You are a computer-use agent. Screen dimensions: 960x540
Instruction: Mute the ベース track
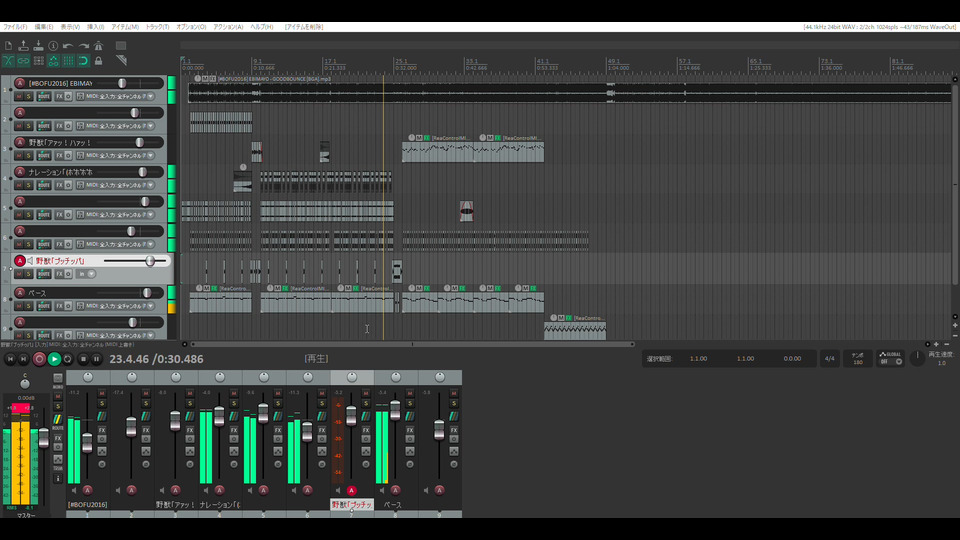18,307
